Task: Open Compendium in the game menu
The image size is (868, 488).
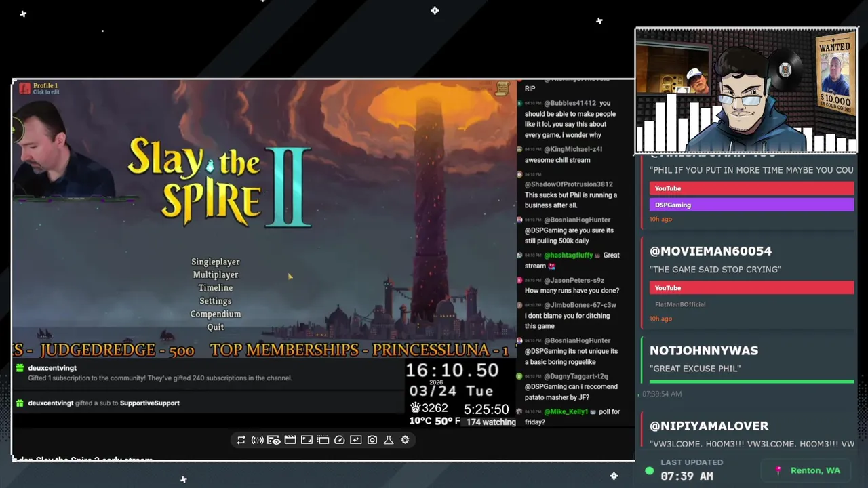Action: tap(215, 314)
